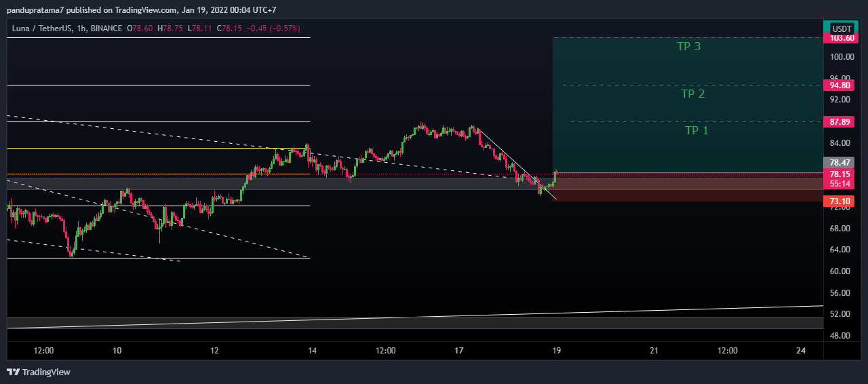Click the 56.00 price scale label
The height and width of the screenshot is (384, 868).
click(x=841, y=293)
